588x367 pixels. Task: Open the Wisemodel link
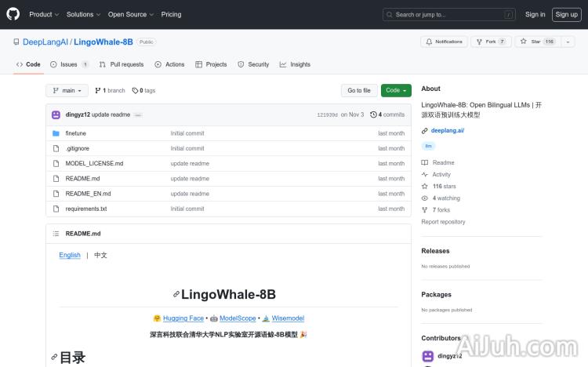288,318
